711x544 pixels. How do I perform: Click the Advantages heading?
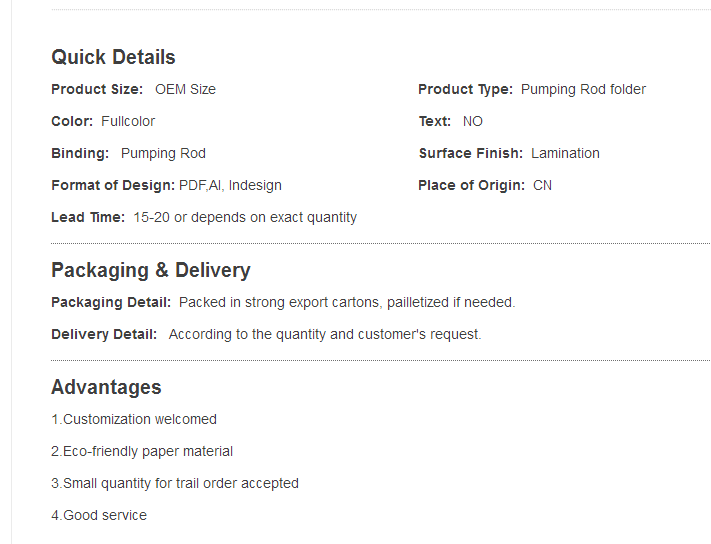point(106,387)
